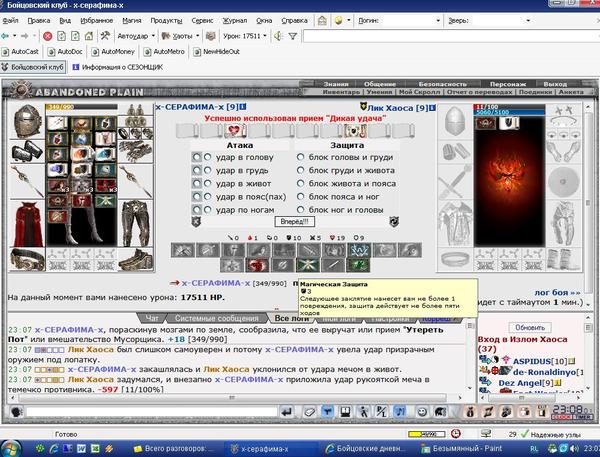Click the red clock icon in status bar
This screenshot has width=600, height=457.
(x=455, y=434)
